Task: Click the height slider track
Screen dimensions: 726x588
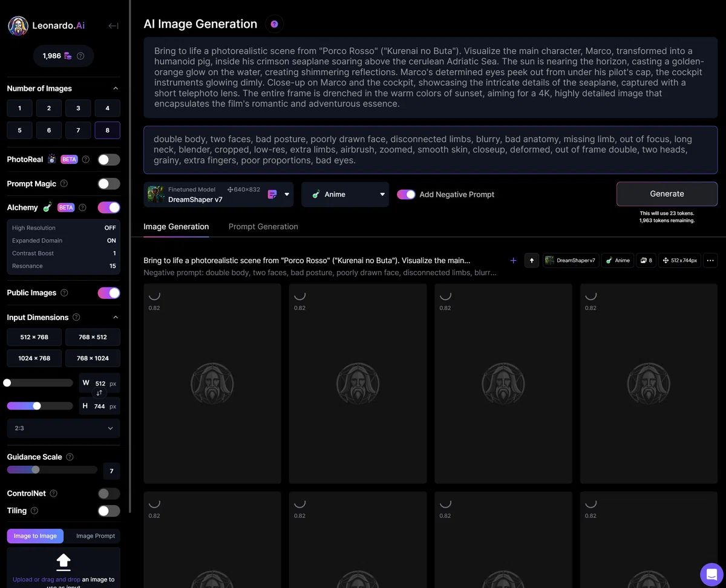Action: (x=40, y=406)
